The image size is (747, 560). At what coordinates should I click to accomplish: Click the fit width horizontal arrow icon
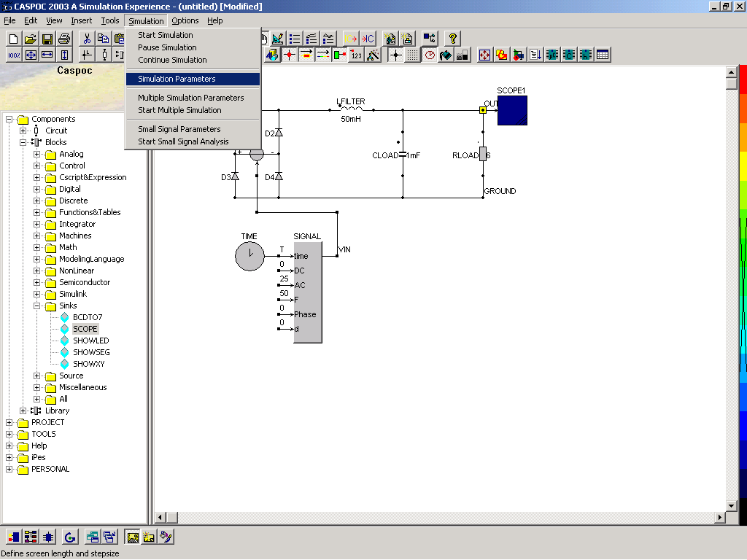47,55
